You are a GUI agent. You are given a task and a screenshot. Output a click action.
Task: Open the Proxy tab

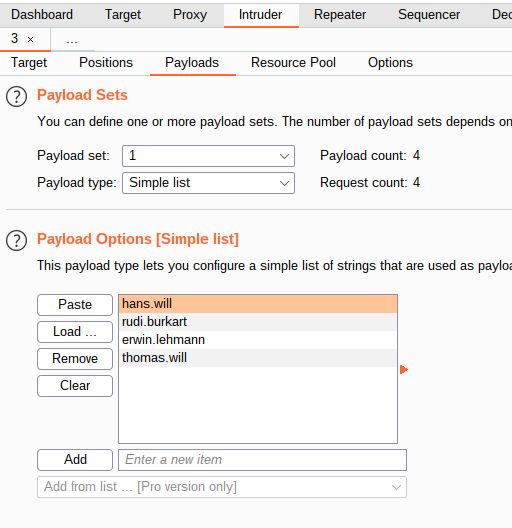point(190,14)
